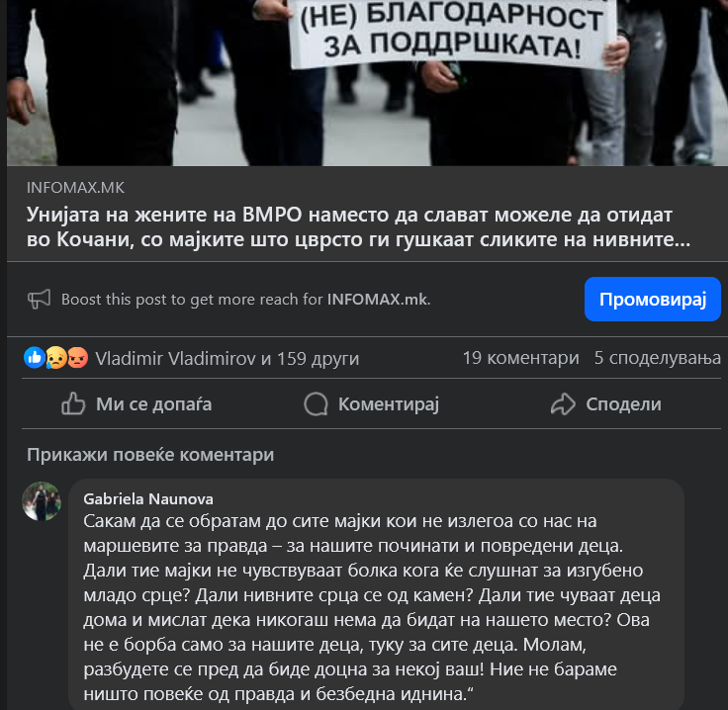Open the 19 коментари list
Viewport: 728px width, 710px height.
[520, 358]
